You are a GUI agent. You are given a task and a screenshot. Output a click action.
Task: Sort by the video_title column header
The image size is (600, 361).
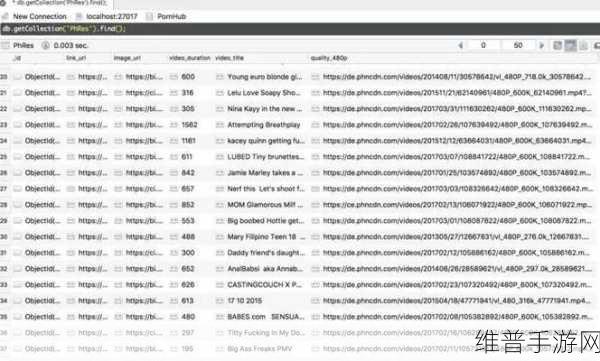pyautogui.click(x=229, y=58)
